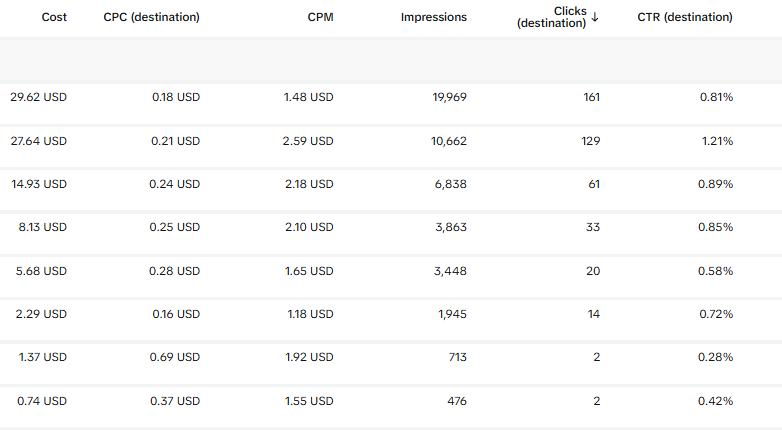Select the 129 clicks value
This screenshot has height=430, width=782.
(x=590, y=141)
